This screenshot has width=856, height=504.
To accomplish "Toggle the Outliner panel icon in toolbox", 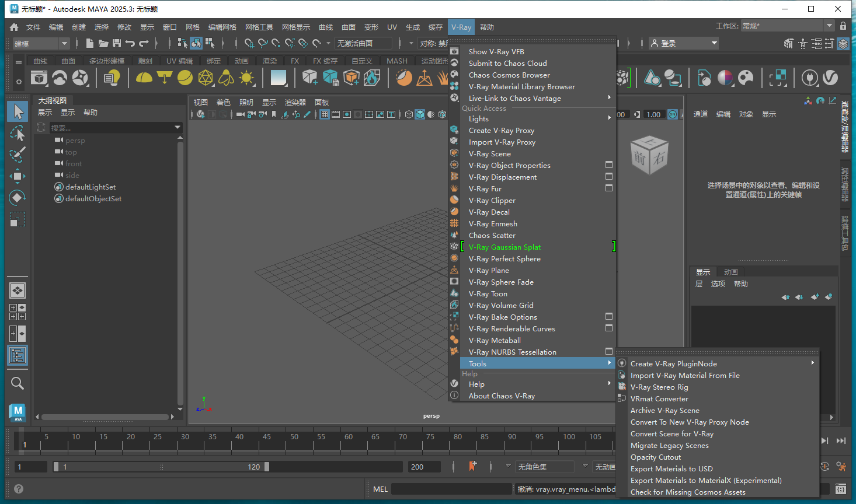I will pos(18,355).
